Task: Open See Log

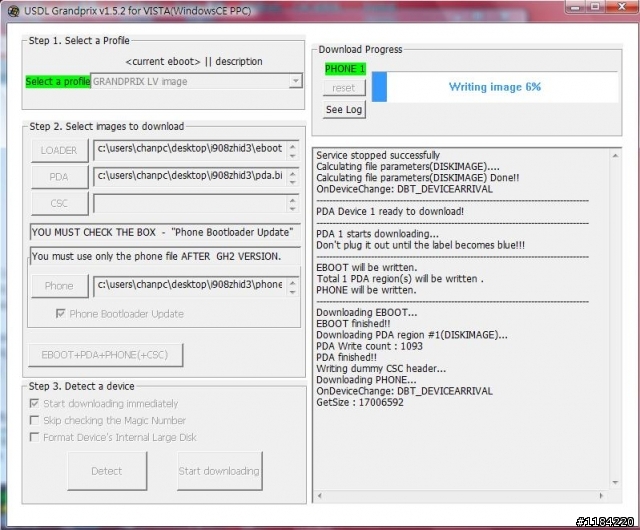Action: [344, 109]
